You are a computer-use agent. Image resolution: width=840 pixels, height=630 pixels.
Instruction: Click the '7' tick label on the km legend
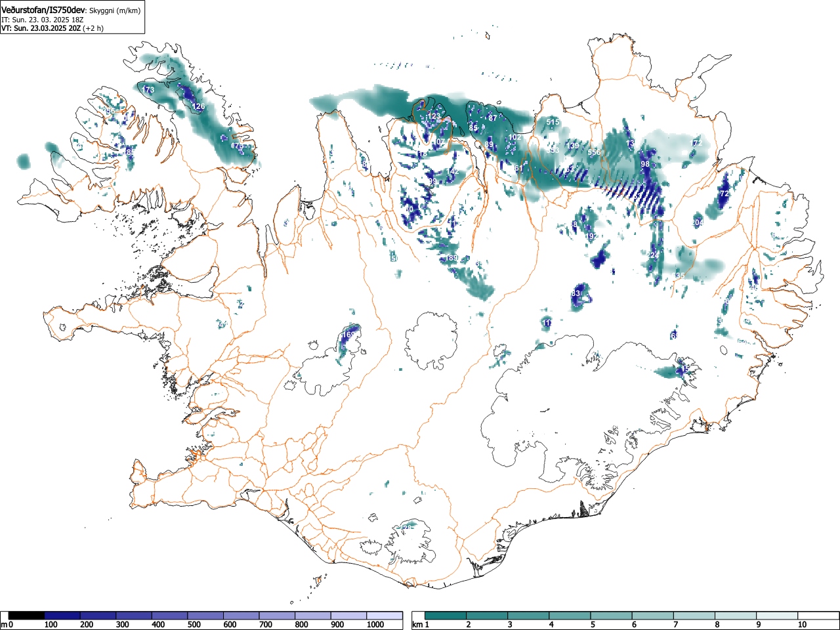pyautogui.click(x=675, y=625)
